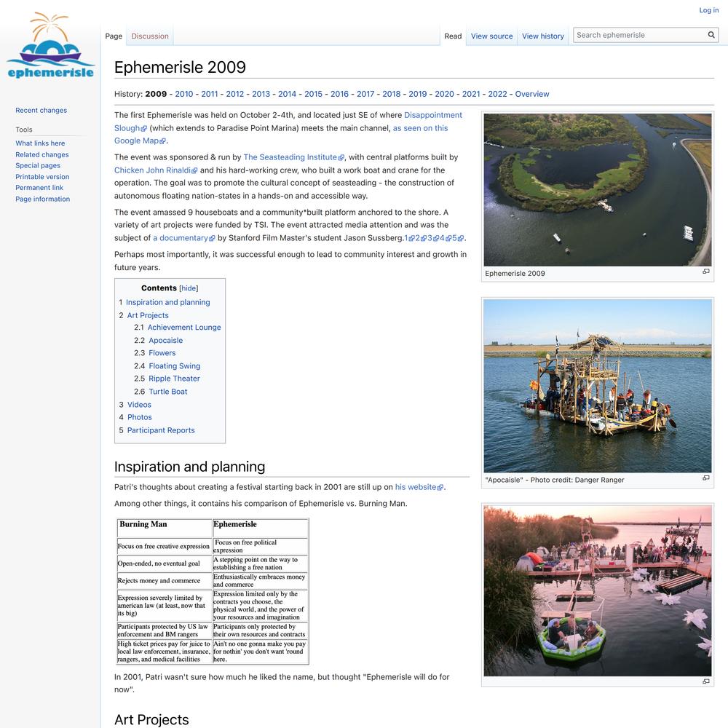Jump to Flowers section

162,353
